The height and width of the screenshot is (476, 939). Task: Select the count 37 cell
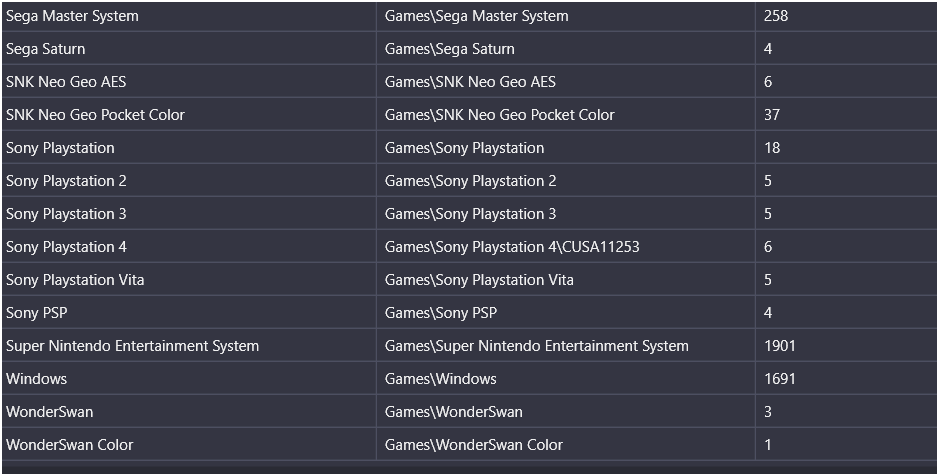[772, 115]
